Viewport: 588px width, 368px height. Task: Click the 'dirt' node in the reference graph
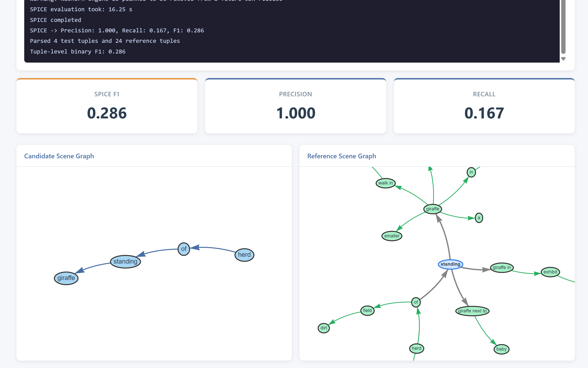[x=323, y=328]
